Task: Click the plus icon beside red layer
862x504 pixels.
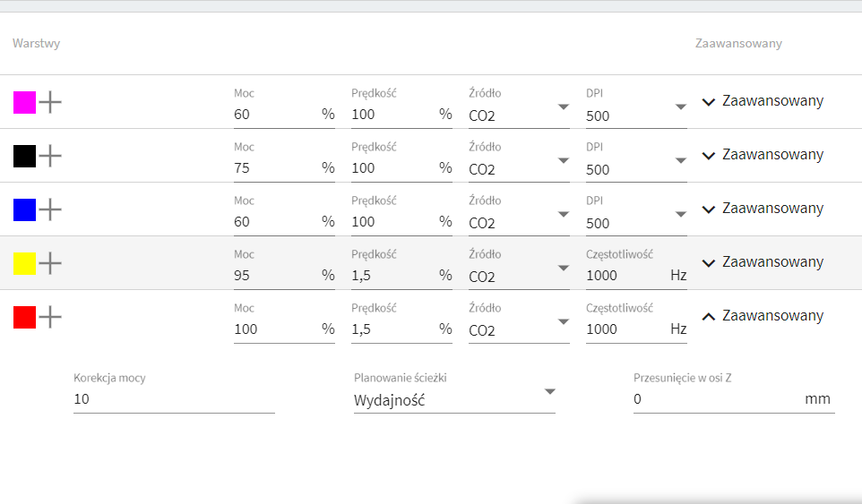Action: 50,317
